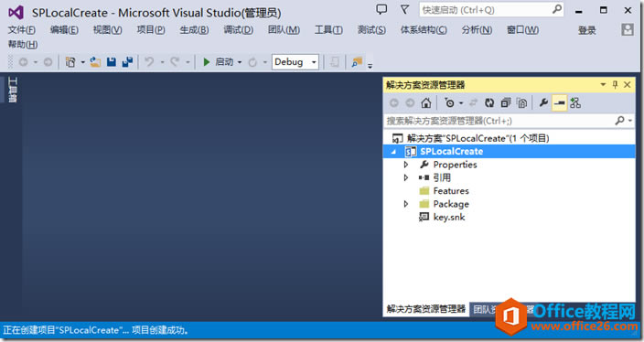Open the 体系结构(C) menu

pos(424,29)
